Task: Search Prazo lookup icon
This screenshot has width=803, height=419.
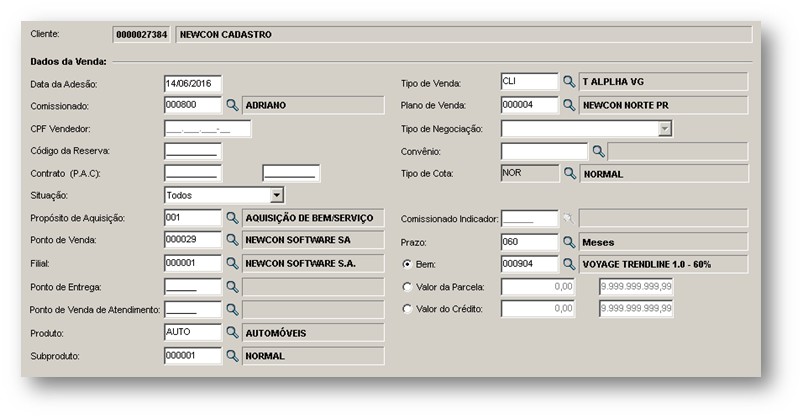Action: click(569, 242)
